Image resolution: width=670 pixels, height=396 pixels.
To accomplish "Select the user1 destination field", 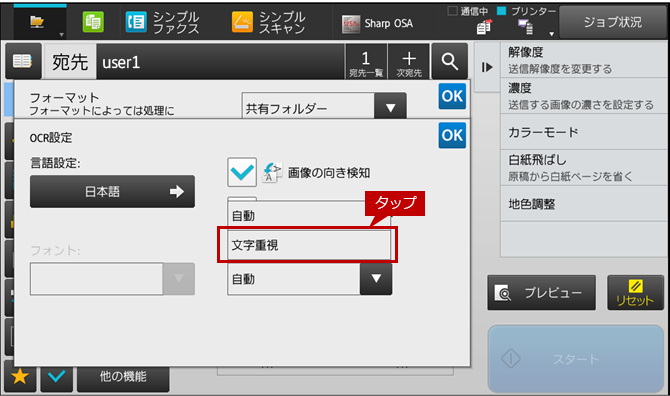I will pyautogui.click(x=220, y=62).
